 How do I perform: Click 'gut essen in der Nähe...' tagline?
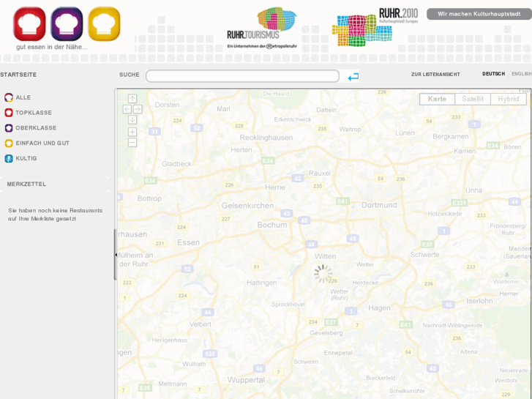(x=51, y=47)
